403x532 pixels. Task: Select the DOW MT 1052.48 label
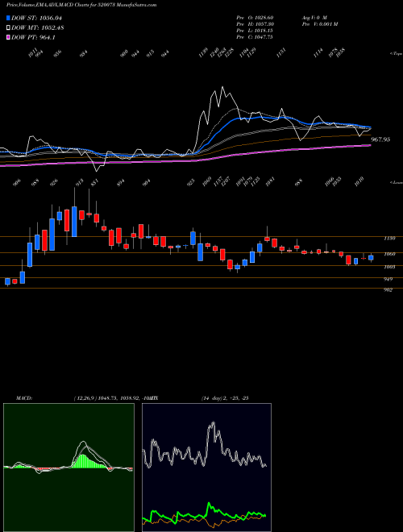[38, 28]
